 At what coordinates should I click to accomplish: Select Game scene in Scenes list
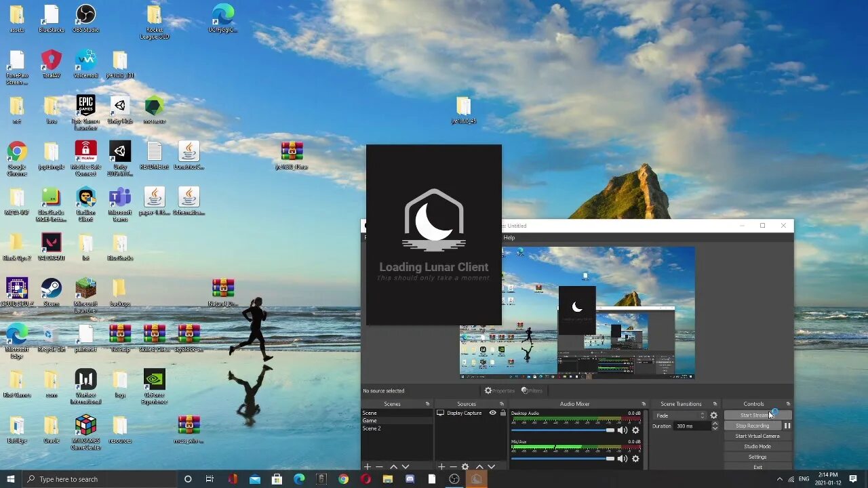pyautogui.click(x=397, y=420)
